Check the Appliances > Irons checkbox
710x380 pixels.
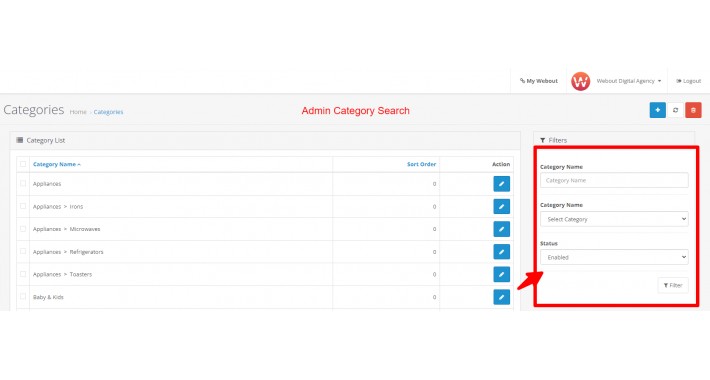point(23,206)
